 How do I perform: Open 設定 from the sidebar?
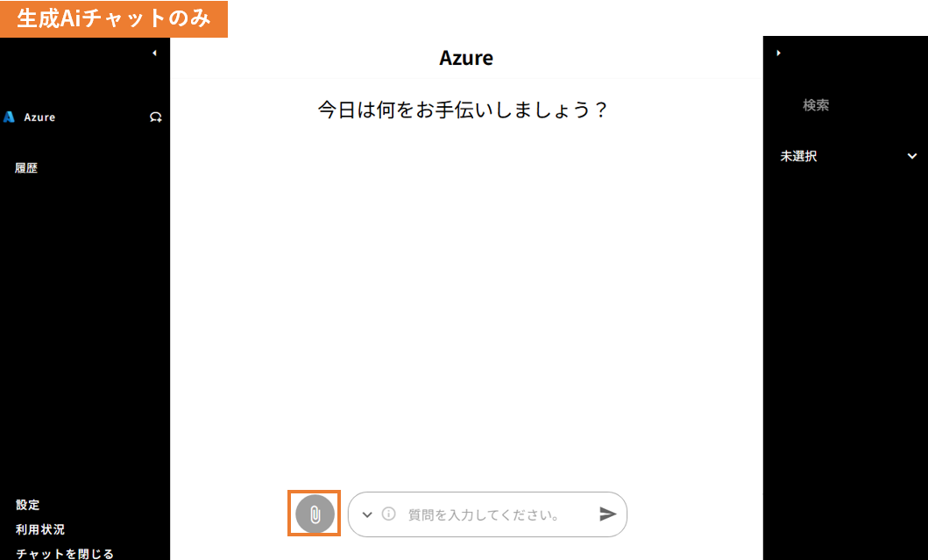pyautogui.click(x=28, y=505)
